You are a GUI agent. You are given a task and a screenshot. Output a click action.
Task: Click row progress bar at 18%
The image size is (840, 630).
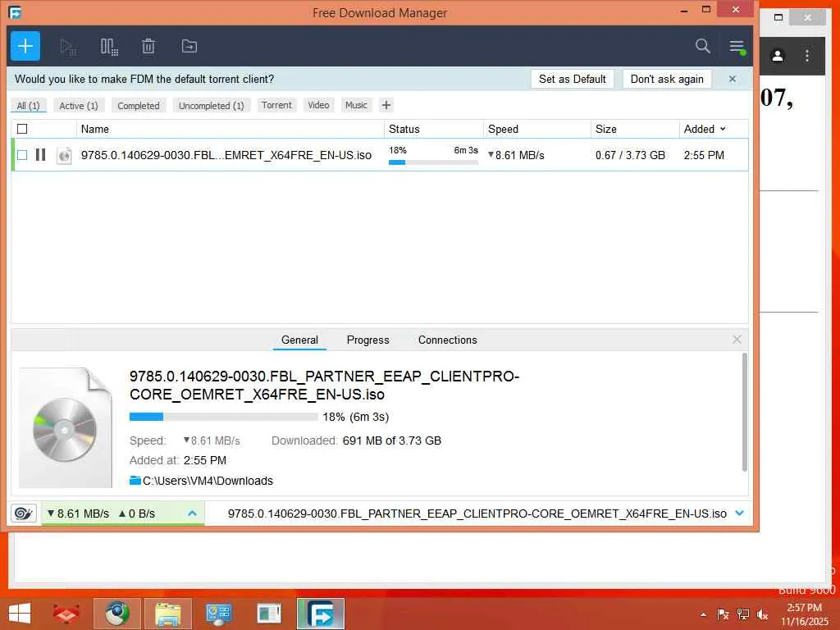433,162
